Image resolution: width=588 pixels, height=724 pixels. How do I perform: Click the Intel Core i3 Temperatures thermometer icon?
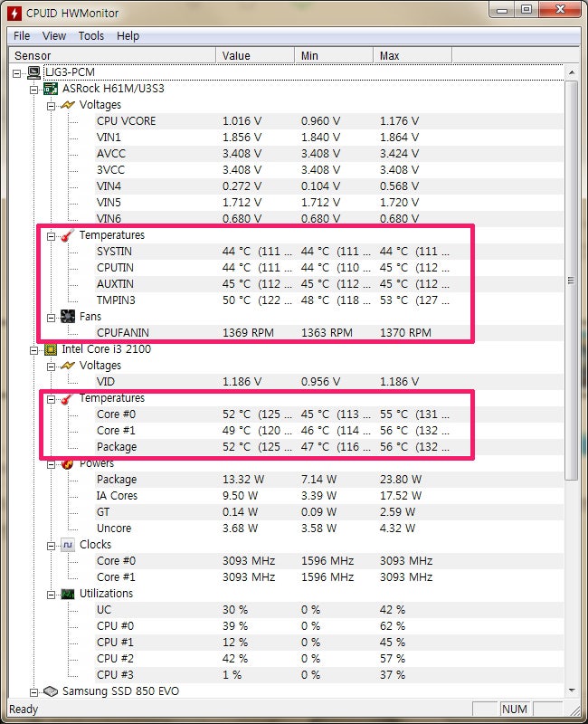[x=67, y=398]
